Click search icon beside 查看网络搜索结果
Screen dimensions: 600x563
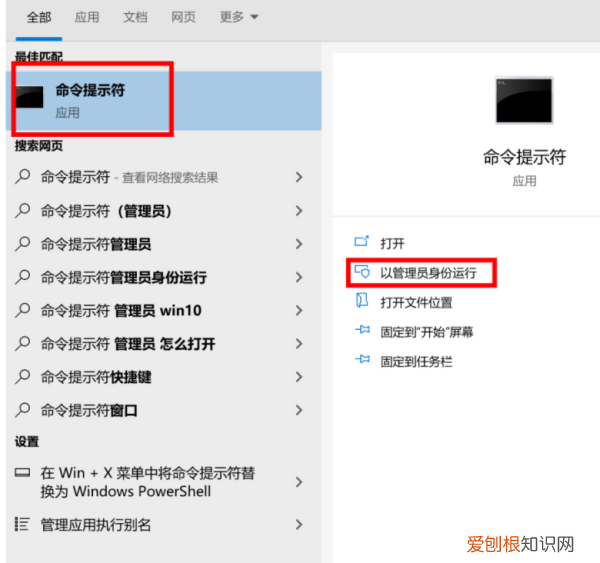point(23,177)
